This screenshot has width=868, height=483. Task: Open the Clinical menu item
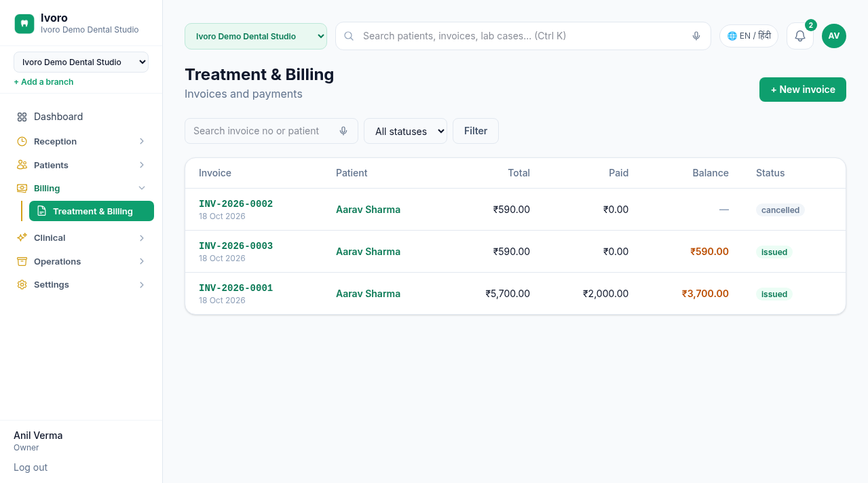coord(81,237)
